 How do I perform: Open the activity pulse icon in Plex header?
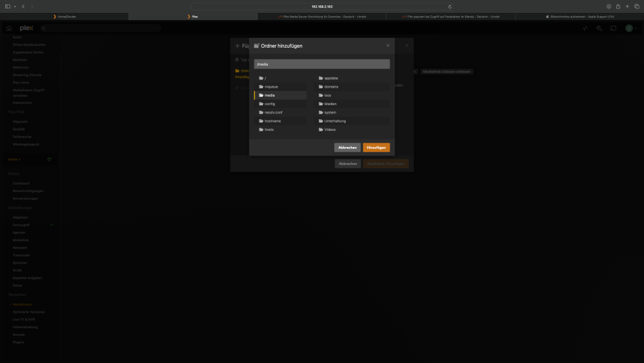(x=585, y=28)
